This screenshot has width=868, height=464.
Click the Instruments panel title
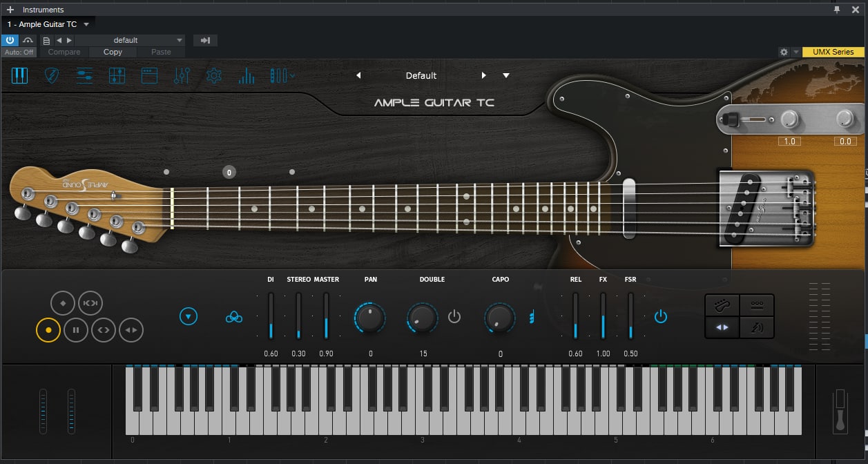(x=43, y=10)
